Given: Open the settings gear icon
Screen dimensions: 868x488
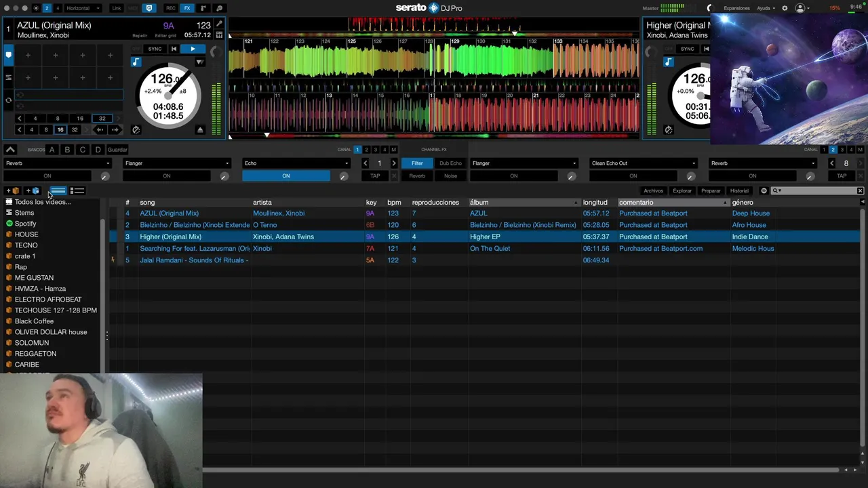Looking at the screenshot, I should pyautogui.click(x=785, y=8).
